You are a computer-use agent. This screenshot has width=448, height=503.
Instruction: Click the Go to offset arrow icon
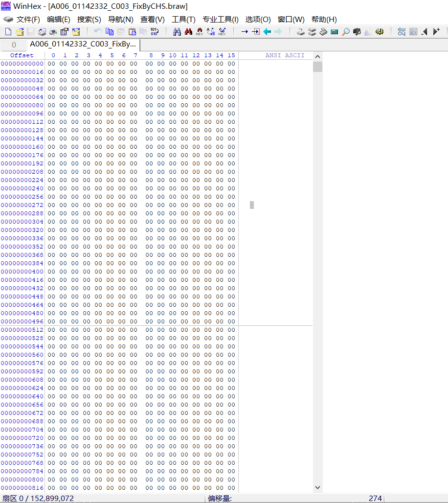click(x=245, y=31)
